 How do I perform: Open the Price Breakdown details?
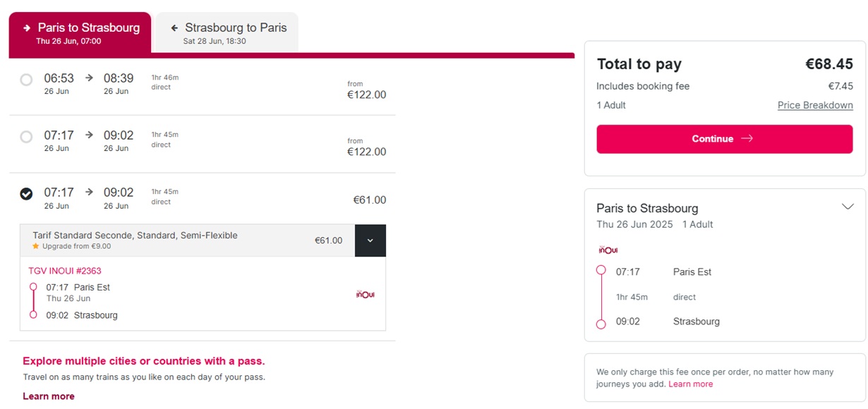pos(815,105)
